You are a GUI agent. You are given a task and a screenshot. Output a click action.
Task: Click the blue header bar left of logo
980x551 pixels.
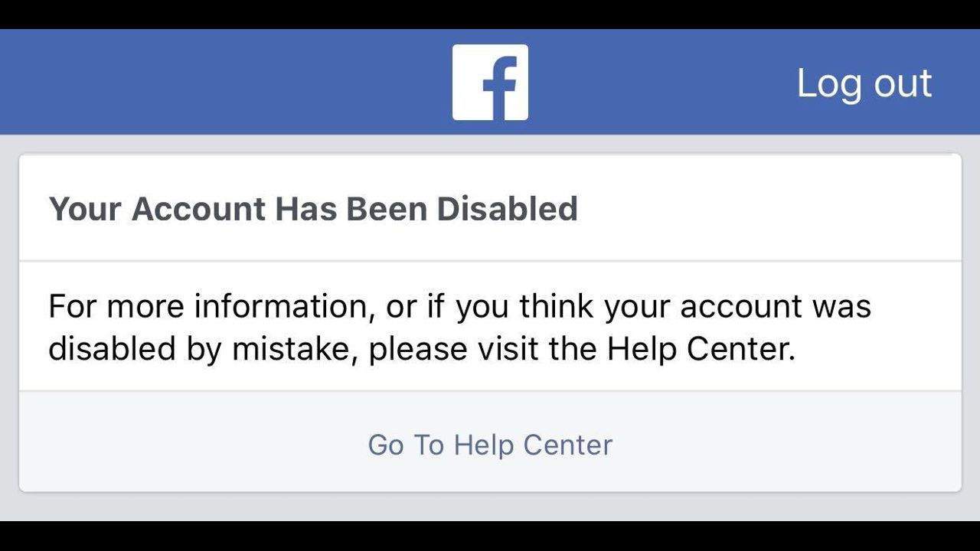tap(230, 82)
